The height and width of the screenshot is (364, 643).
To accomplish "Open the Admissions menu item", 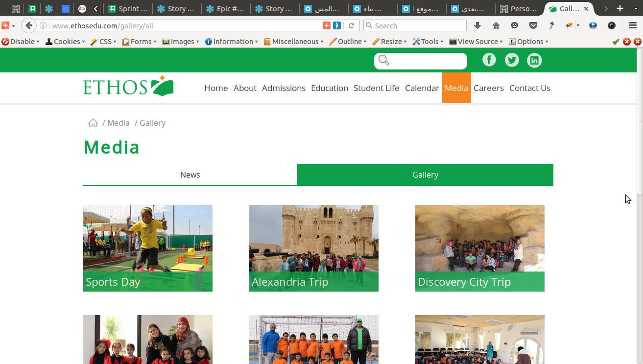I will pyautogui.click(x=284, y=88).
